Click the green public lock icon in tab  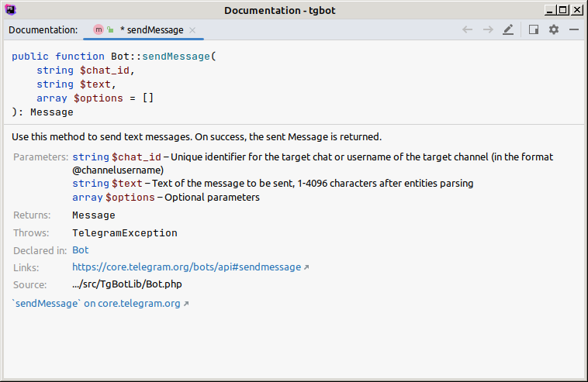click(x=110, y=29)
